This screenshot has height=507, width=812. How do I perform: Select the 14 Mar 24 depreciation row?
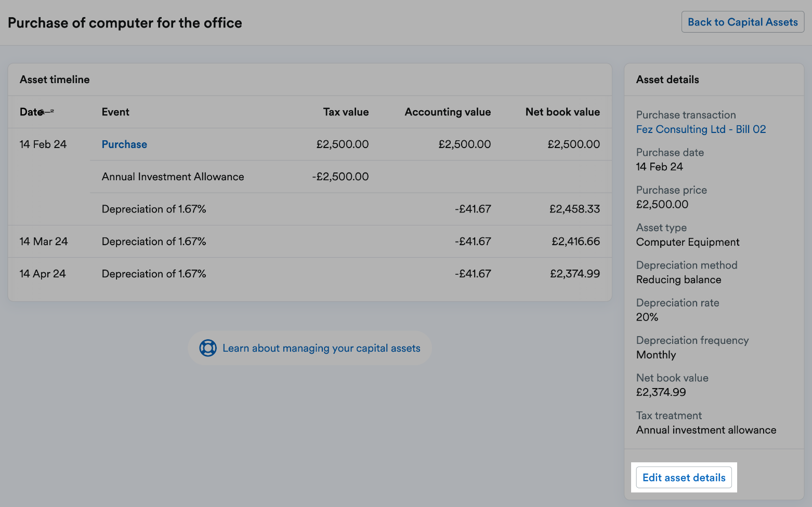(x=309, y=241)
